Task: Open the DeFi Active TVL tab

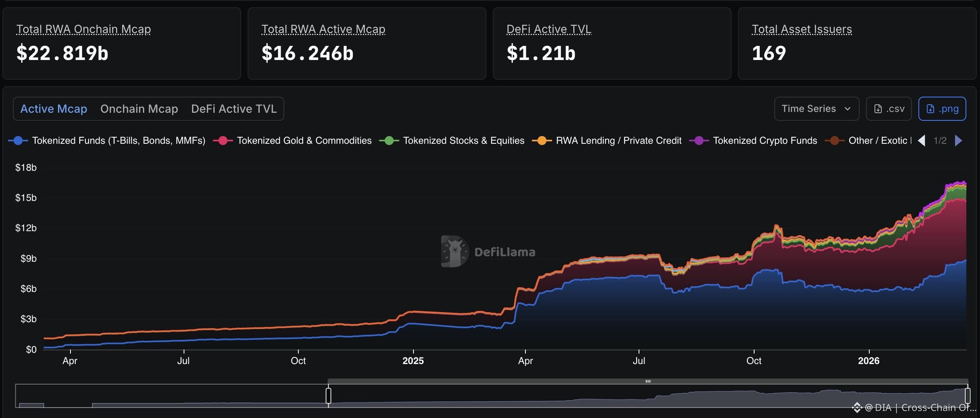Action: tap(234, 109)
